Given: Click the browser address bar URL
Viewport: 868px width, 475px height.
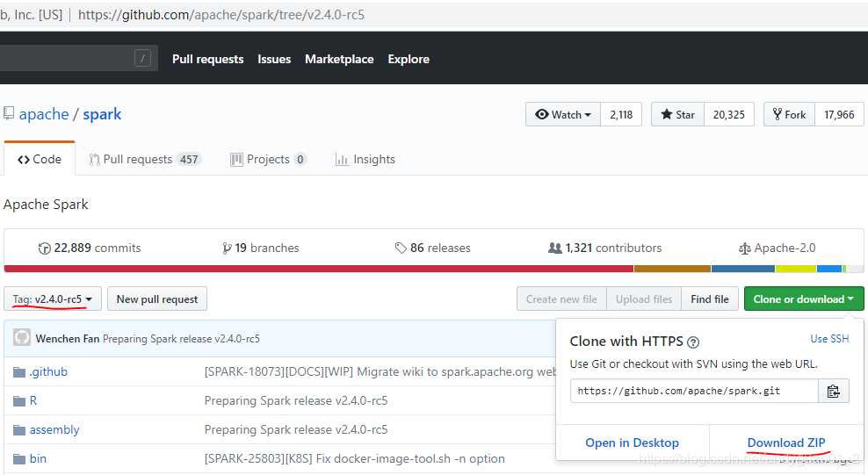Looking at the screenshot, I should (221, 15).
